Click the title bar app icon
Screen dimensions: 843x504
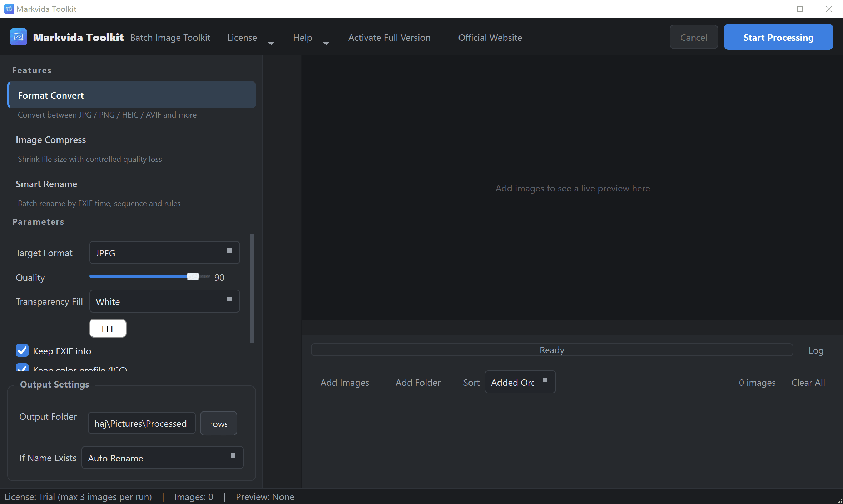coord(9,9)
